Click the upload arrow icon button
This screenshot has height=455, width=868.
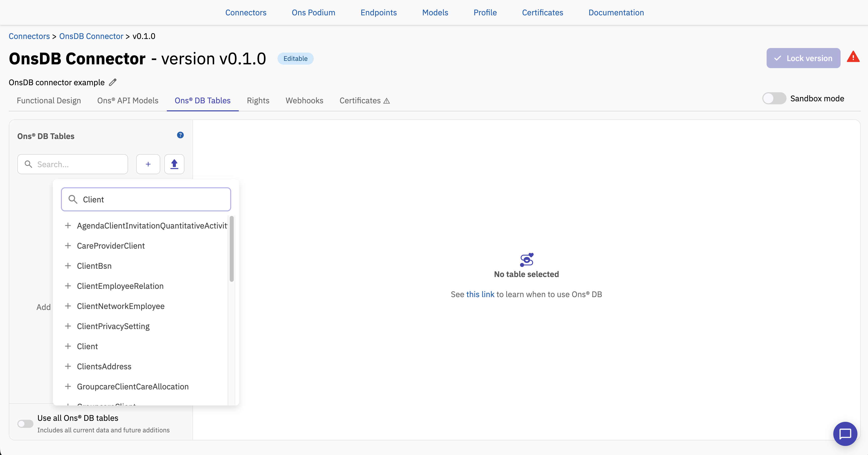pos(174,164)
